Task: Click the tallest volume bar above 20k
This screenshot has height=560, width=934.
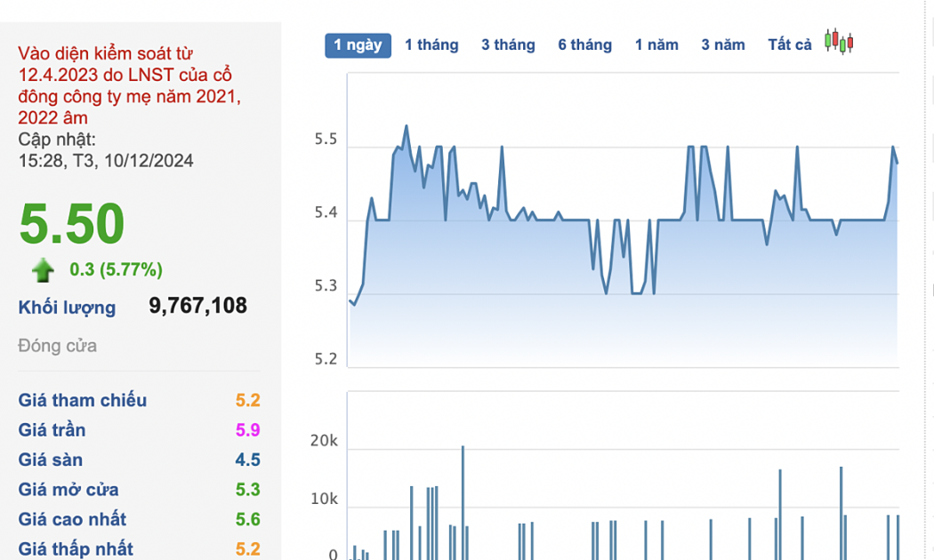Action: (x=463, y=498)
